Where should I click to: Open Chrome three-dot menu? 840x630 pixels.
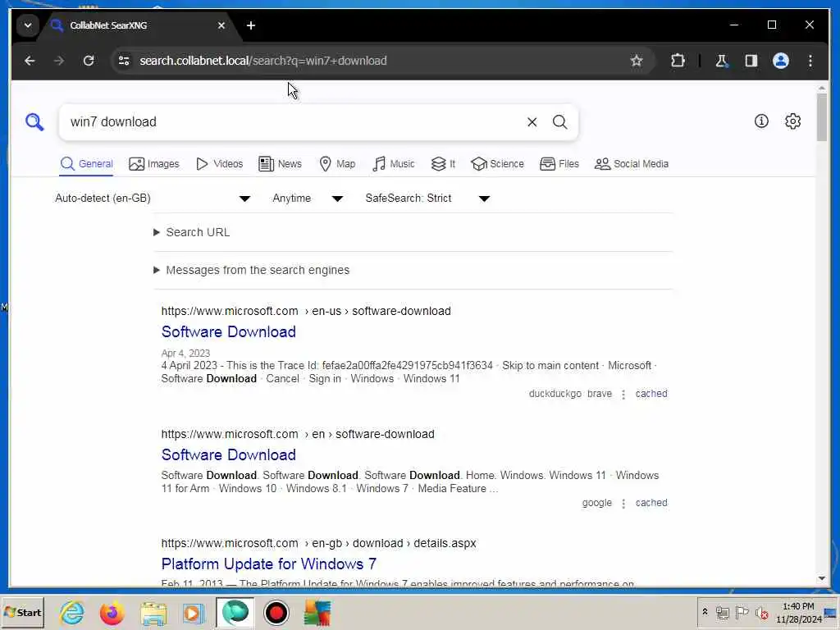coord(810,61)
